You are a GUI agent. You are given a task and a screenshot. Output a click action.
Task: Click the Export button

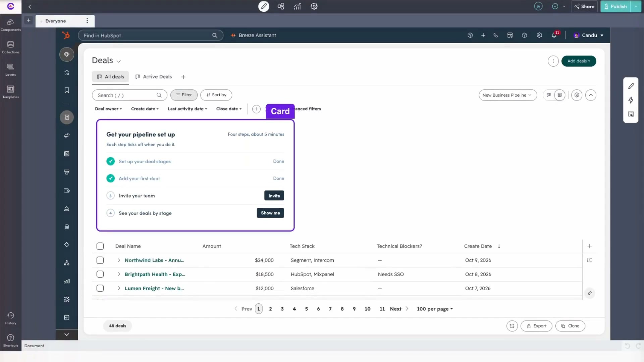(x=536, y=326)
